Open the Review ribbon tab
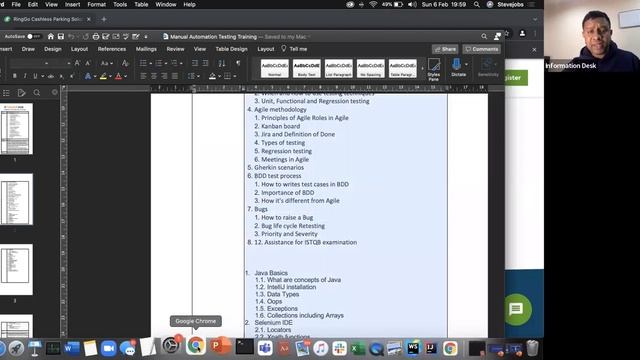Viewport: 640px width, 360px height. (x=176, y=49)
